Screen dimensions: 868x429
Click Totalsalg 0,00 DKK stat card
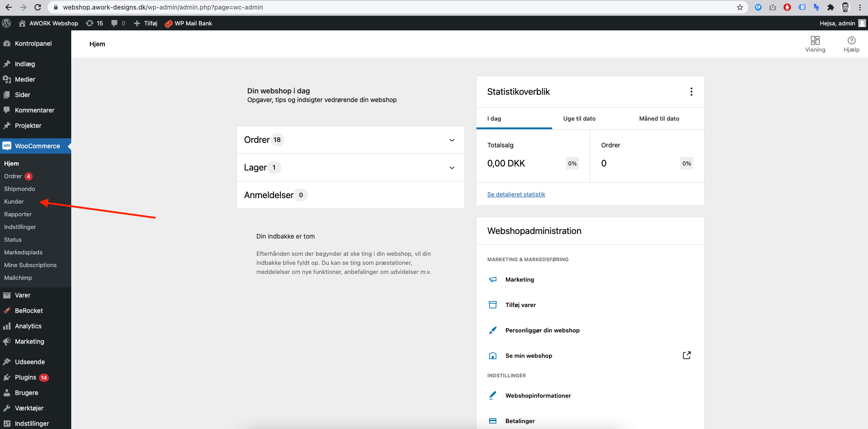click(x=533, y=156)
